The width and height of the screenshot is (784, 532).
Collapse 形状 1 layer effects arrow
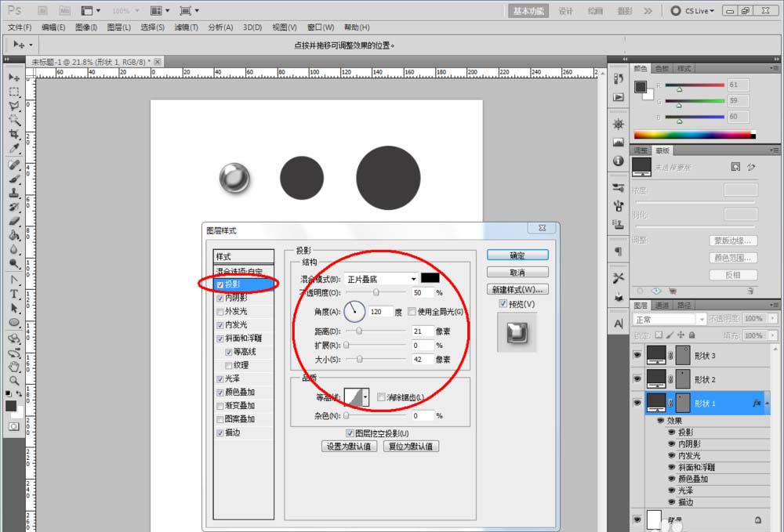(767, 404)
